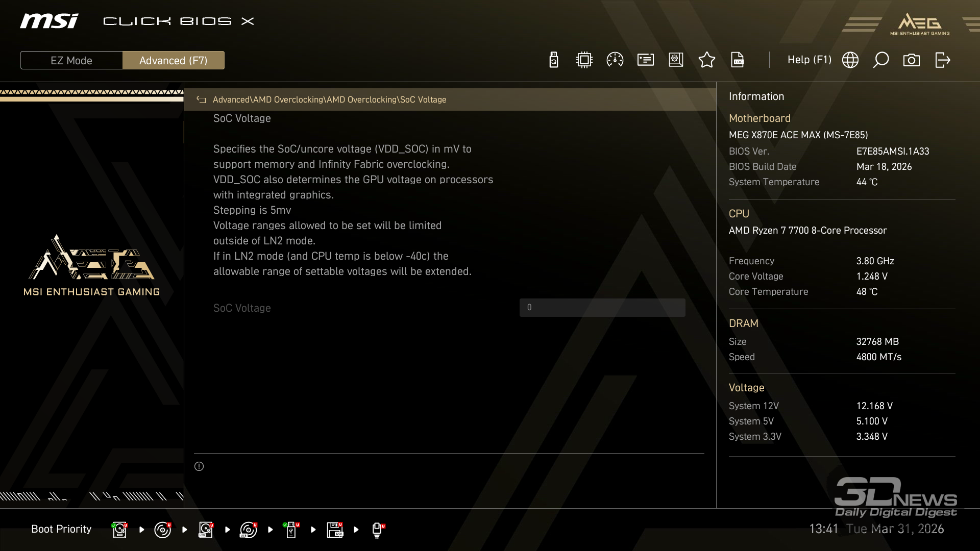Open the globe language selector
Viewport: 980px width, 551px height.
coord(850,60)
